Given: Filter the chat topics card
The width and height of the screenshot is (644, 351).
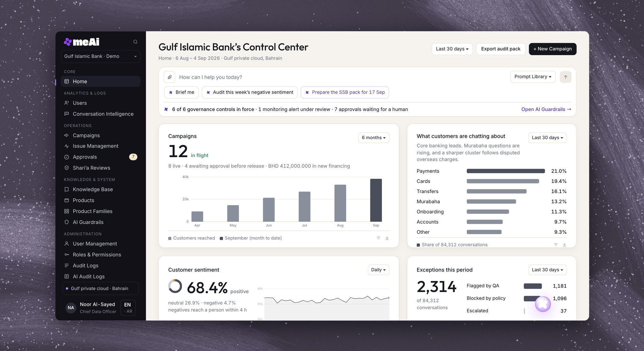Looking at the screenshot, I should 556,245.
